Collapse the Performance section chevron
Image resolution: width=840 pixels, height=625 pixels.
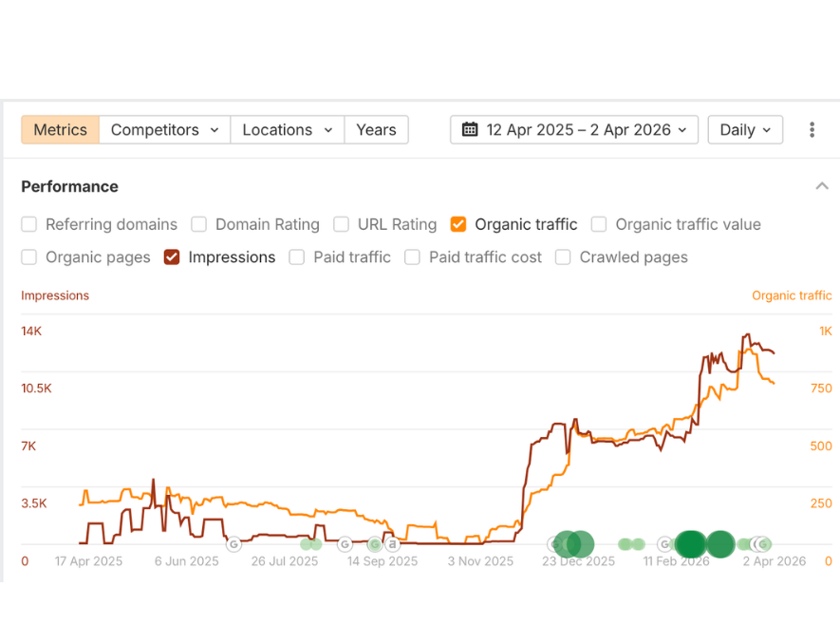click(820, 186)
